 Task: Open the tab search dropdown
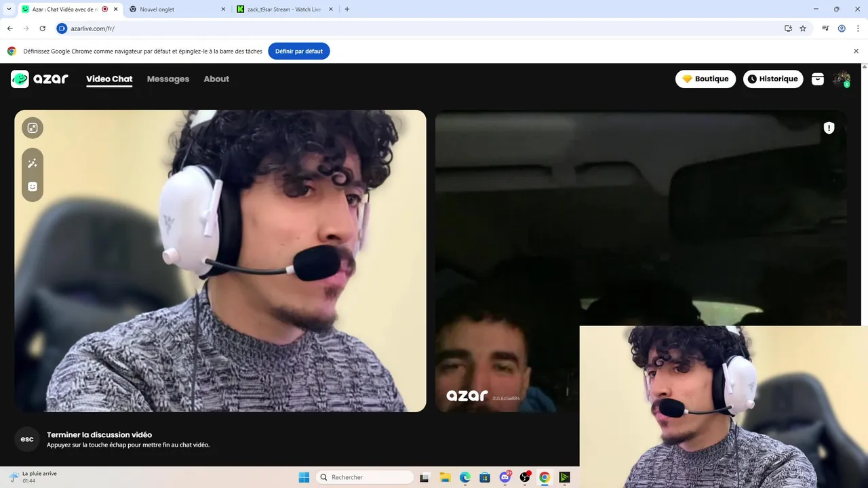9,9
